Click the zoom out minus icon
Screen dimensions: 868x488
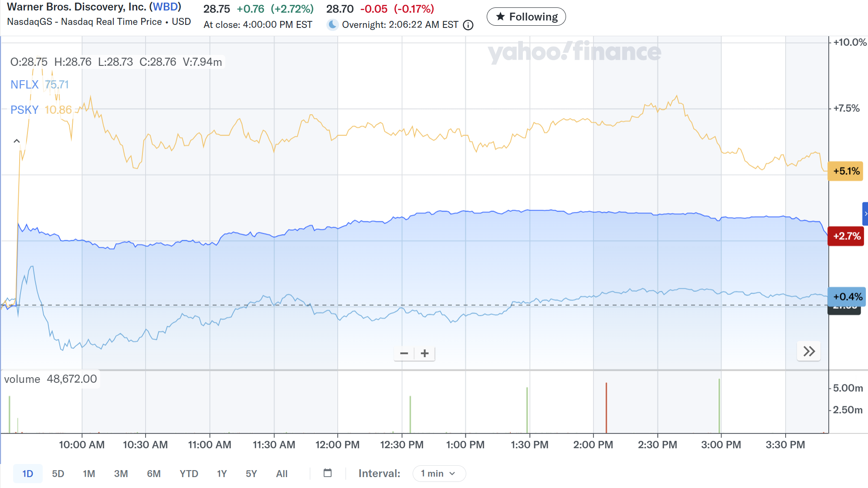click(404, 353)
